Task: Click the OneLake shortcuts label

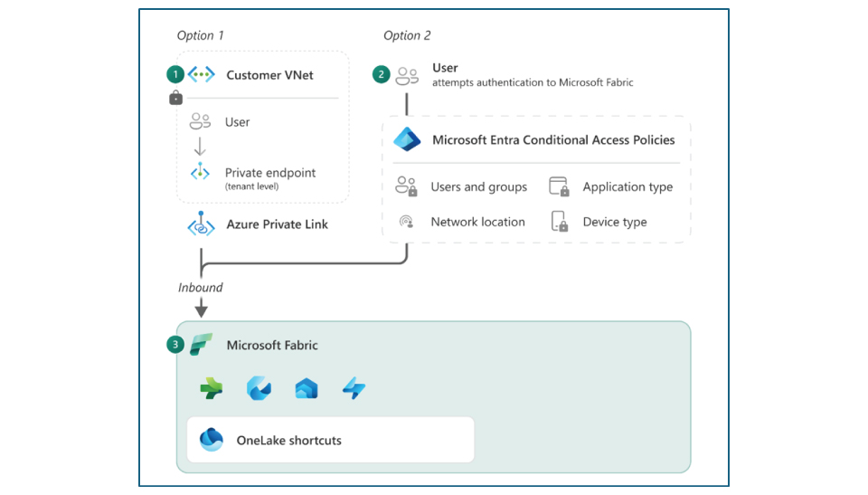Action: [288, 441]
